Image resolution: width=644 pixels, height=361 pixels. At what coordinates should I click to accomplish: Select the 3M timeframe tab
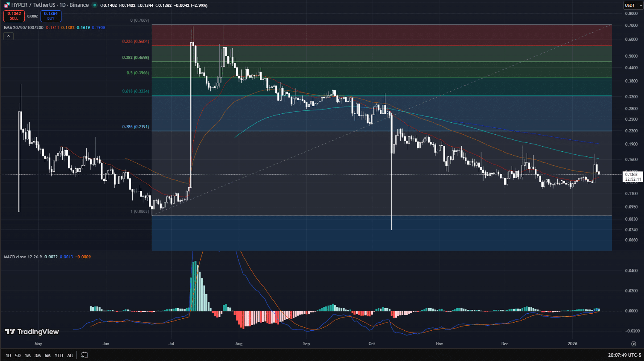[38, 355]
